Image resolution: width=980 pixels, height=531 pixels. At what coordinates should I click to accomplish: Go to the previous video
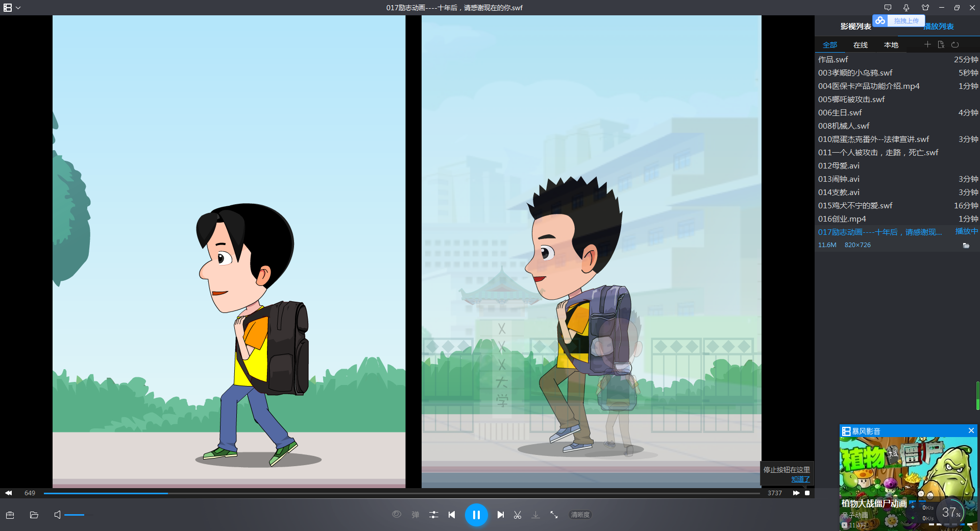point(452,515)
